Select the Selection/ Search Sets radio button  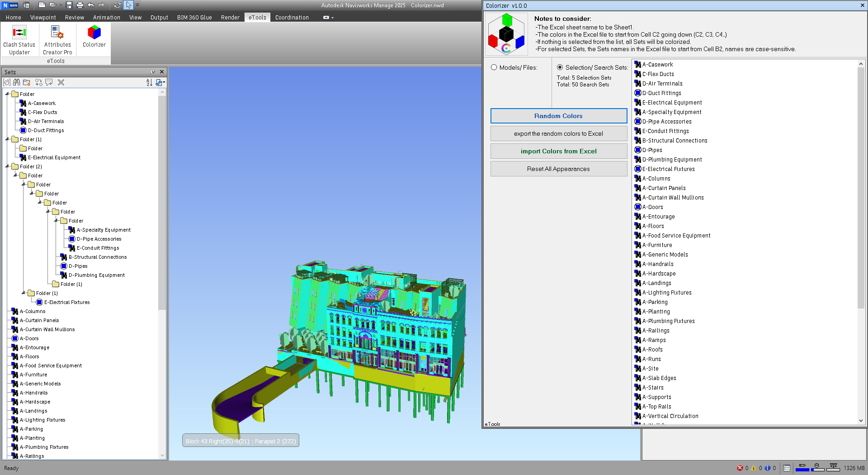[x=560, y=67]
